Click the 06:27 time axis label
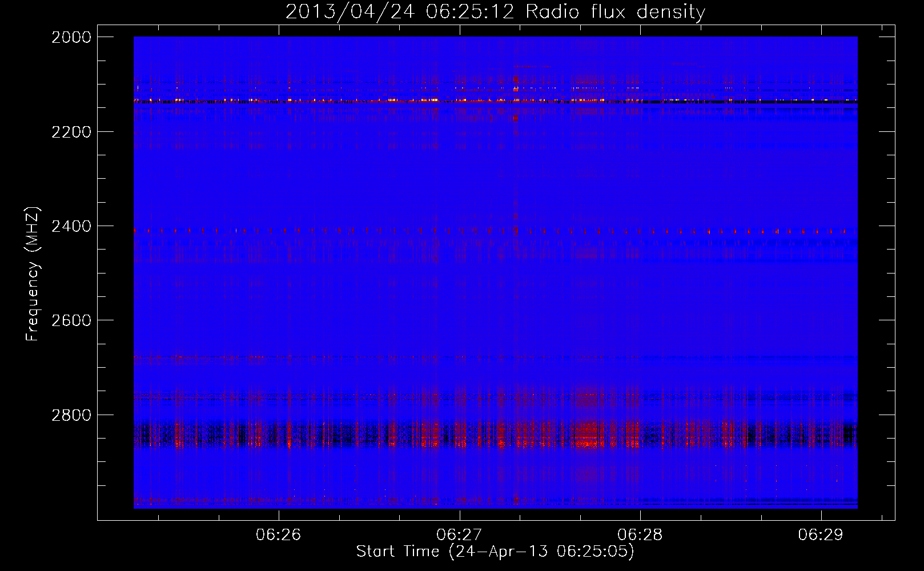This screenshot has height=571, width=924. coord(459,534)
